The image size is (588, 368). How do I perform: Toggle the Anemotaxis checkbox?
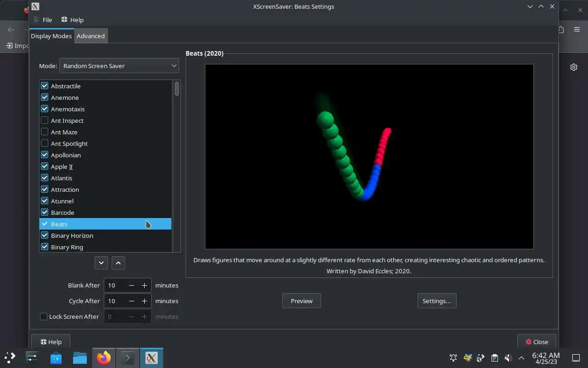pyautogui.click(x=45, y=109)
